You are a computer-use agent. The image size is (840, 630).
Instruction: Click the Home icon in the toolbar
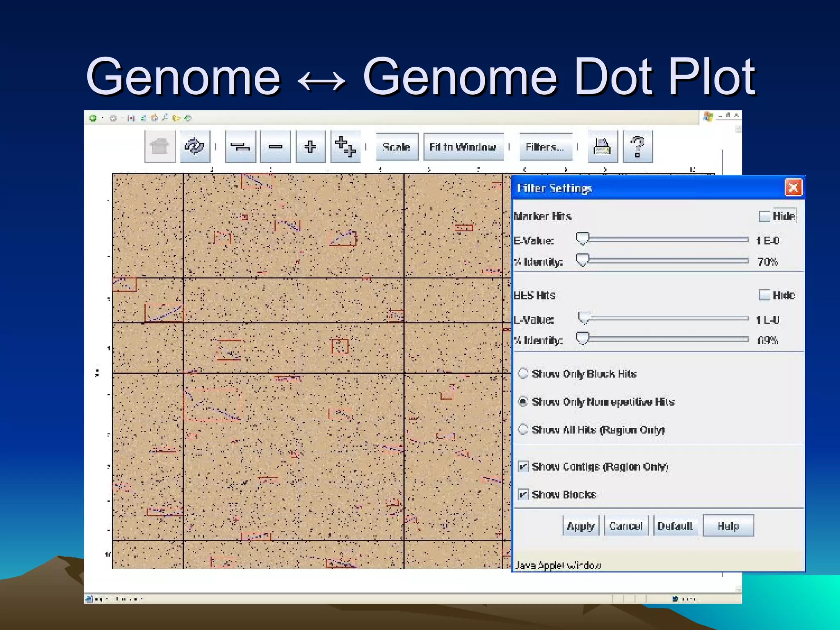pos(160,146)
